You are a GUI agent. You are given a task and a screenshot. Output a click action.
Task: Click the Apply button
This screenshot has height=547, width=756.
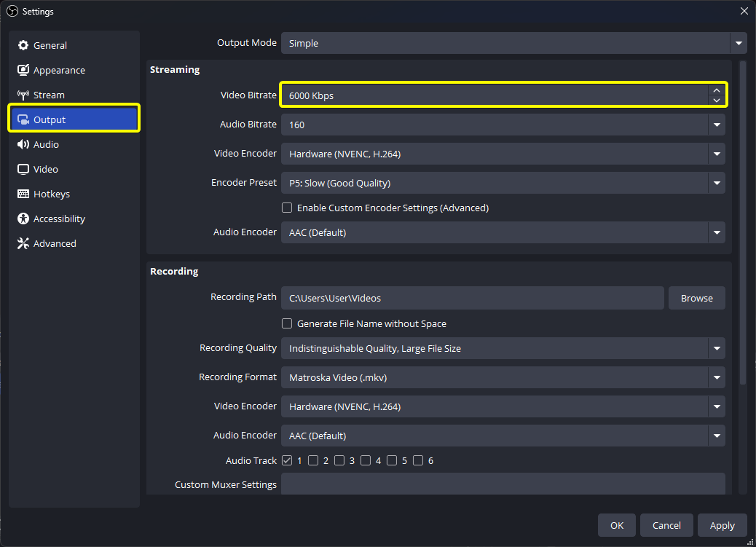pos(722,525)
